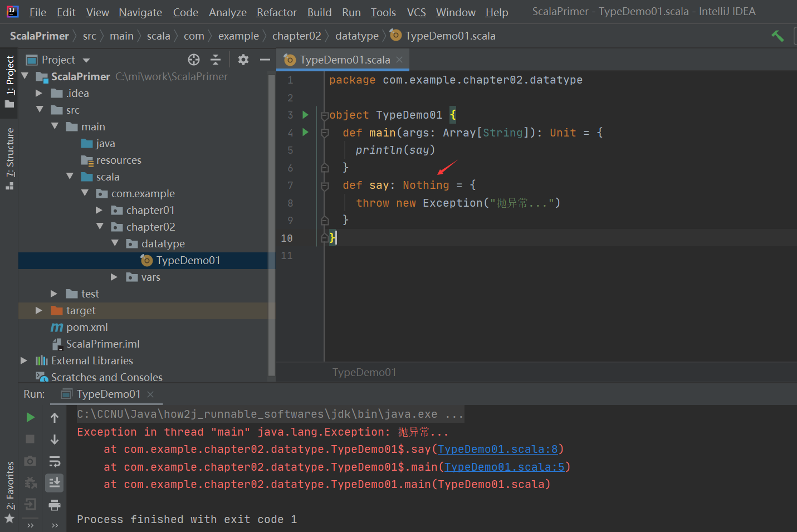Open the Build menu
This screenshot has height=532, width=797.
319,12
